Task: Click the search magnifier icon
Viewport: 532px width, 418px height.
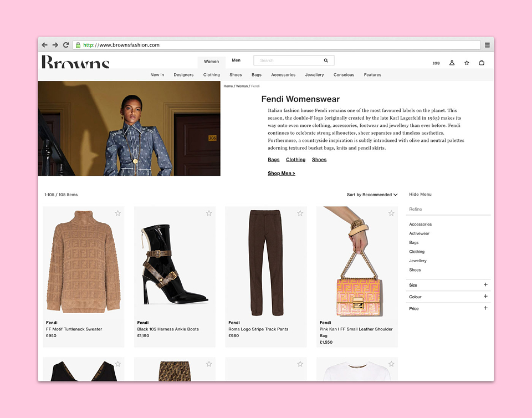Action: coord(326,60)
